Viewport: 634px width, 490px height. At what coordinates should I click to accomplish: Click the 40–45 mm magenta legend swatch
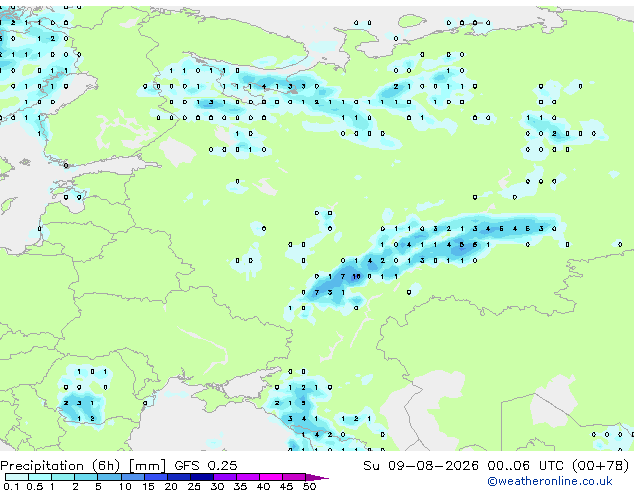[x=271, y=477]
